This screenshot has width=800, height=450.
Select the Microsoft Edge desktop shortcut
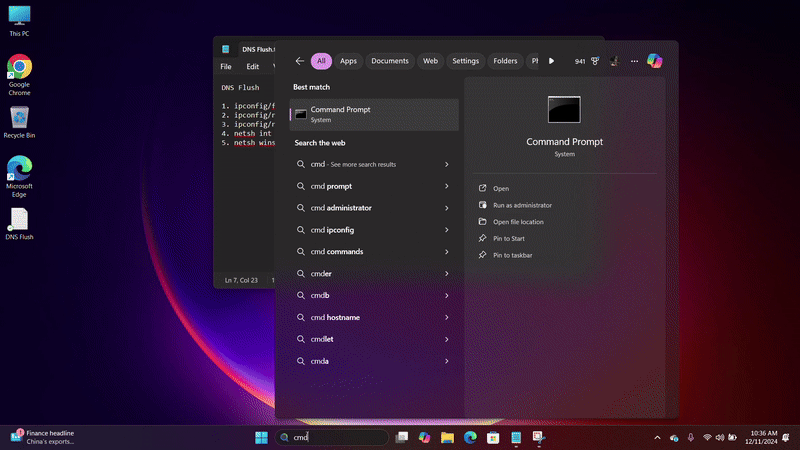tap(19, 177)
